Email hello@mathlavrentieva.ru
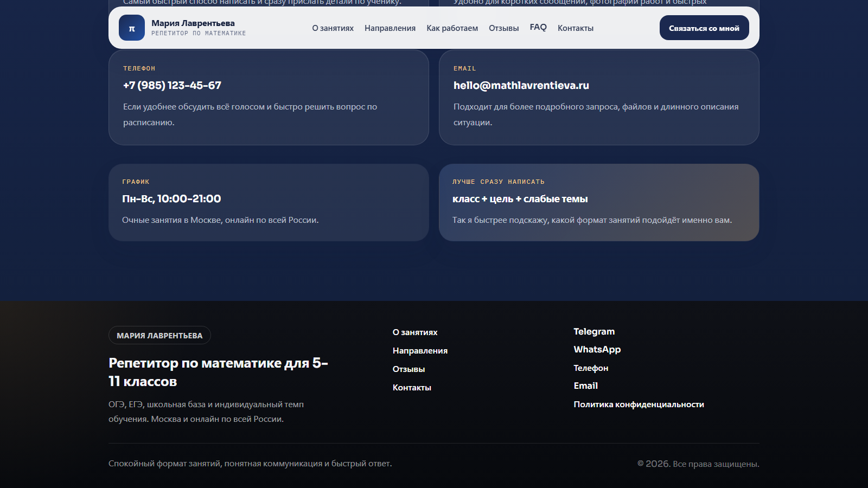The image size is (868, 488). pyautogui.click(x=521, y=85)
